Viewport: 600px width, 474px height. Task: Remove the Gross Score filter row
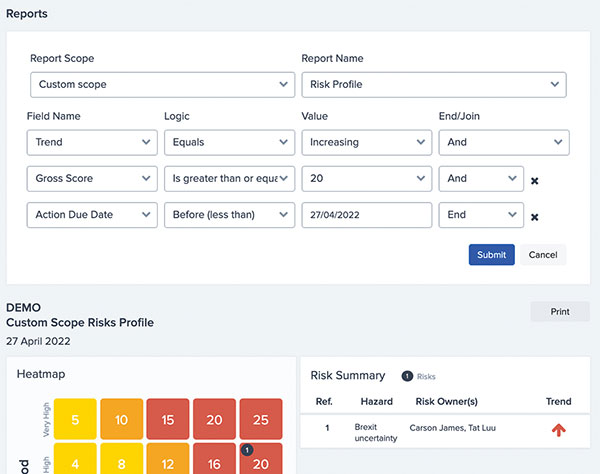pos(535,181)
